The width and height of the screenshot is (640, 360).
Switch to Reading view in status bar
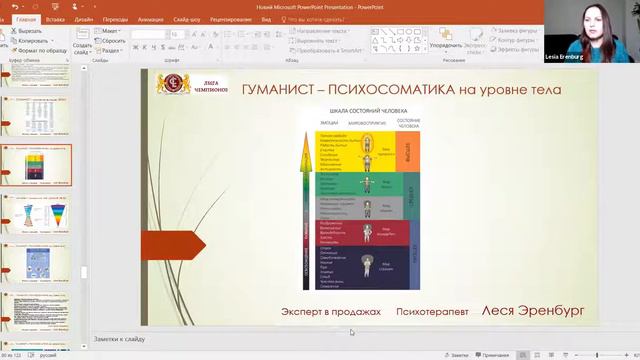tap(551, 355)
